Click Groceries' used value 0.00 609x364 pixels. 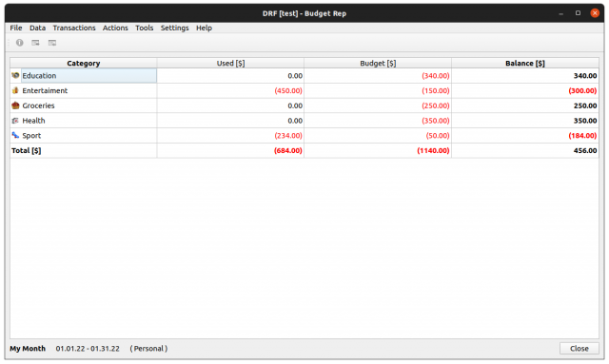click(x=295, y=105)
